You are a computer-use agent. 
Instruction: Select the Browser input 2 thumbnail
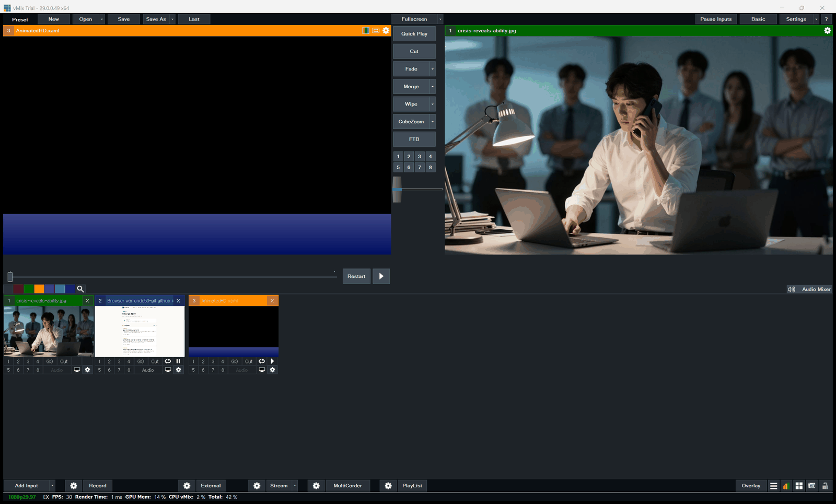point(140,331)
